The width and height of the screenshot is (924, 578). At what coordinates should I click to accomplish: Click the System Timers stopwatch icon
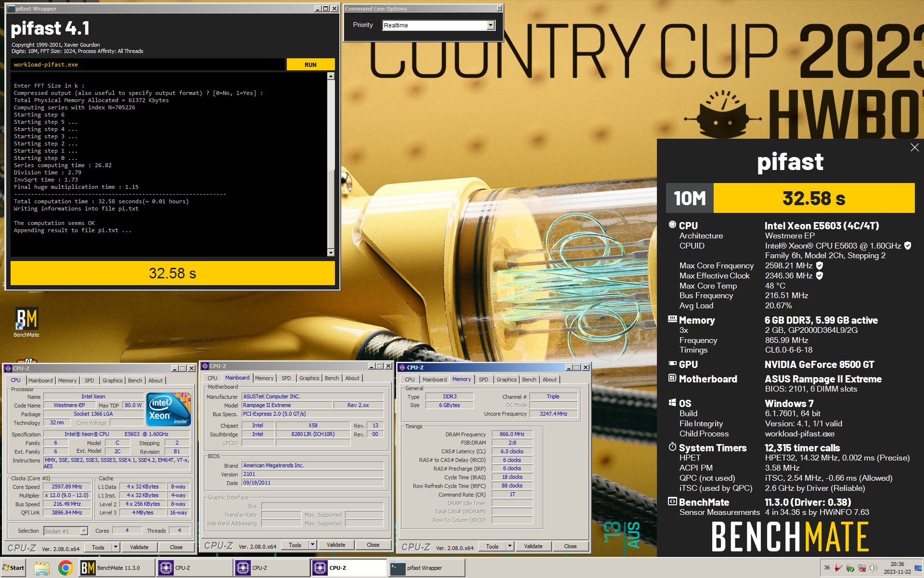coord(672,447)
